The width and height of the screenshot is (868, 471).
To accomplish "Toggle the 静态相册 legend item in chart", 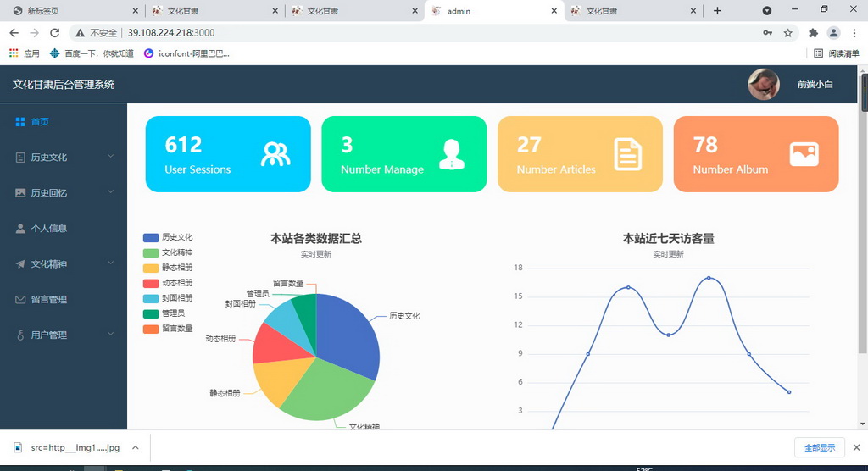I will point(168,268).
